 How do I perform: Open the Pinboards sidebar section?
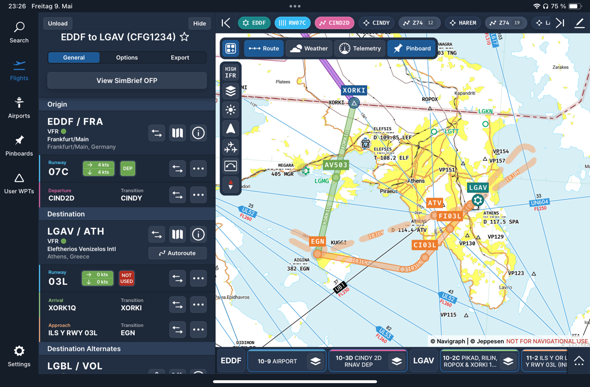pyautogui.click(x=19, y=146)
